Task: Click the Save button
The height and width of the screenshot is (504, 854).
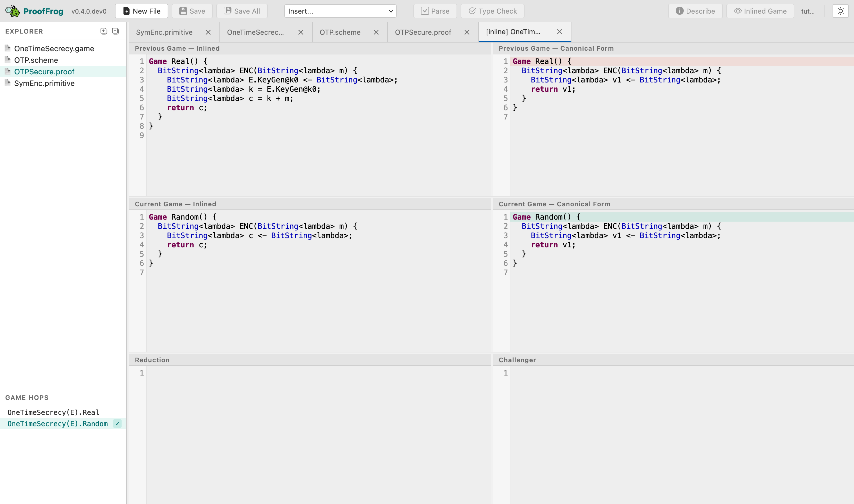Action: 192,11
